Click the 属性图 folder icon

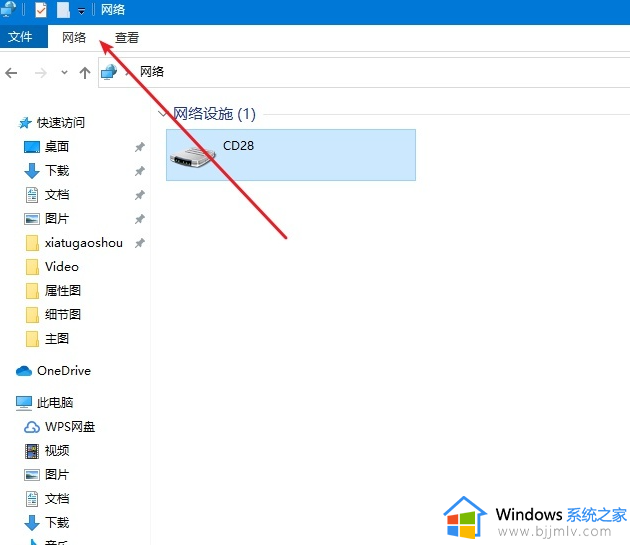coord(32,291)
